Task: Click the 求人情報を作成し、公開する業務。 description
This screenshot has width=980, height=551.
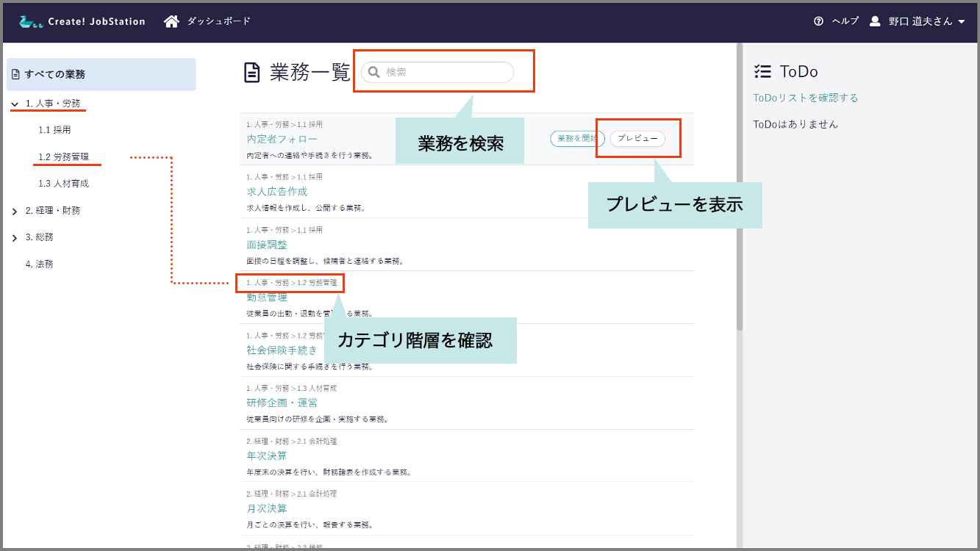Action: (x=307, y=208)
